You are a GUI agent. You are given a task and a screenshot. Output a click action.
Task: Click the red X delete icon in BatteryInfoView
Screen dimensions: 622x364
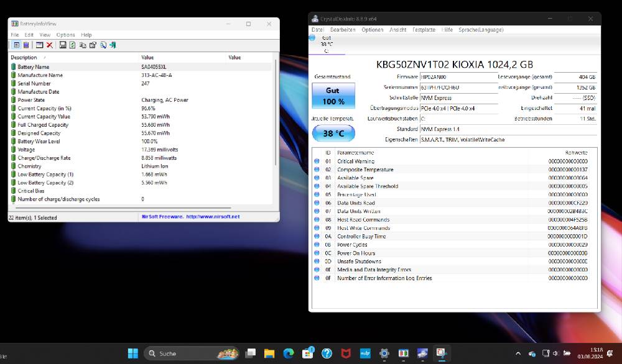pyautogui.click(x=50, y=45)
